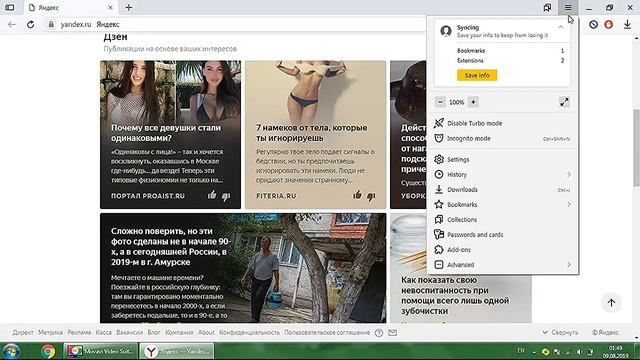Launch Chrome from the taskbar

click(48, 351)
